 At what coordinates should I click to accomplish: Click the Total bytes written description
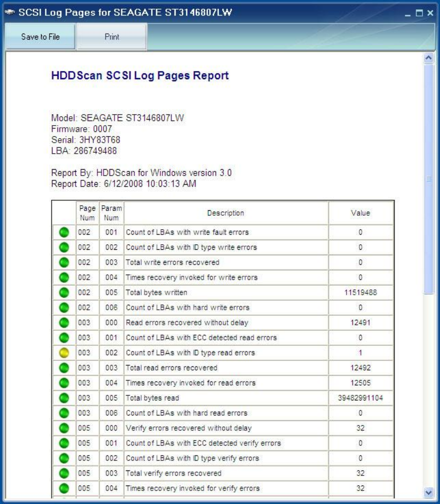(156, 292)
